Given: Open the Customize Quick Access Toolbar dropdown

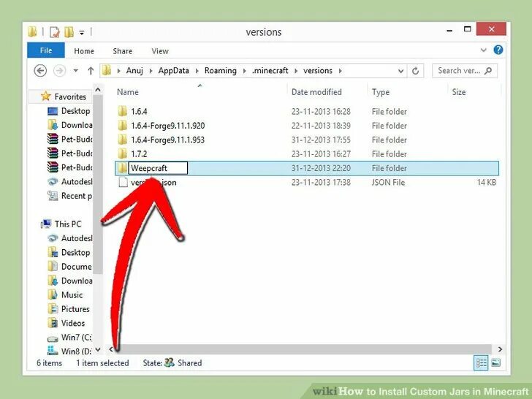Looking at the screenshot, I should tap(82, 33).
